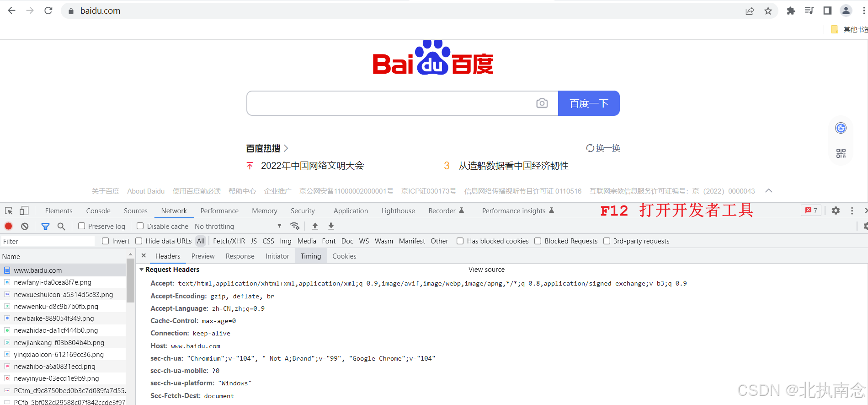
Task: Select the All resource type filter
Action: 201,241
